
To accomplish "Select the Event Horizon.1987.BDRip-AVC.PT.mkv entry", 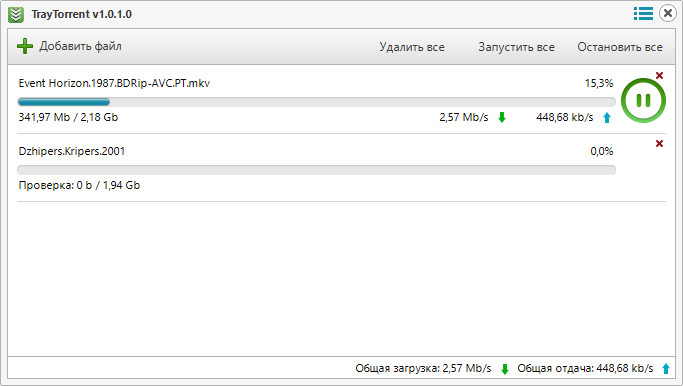I will coord(114,83).
